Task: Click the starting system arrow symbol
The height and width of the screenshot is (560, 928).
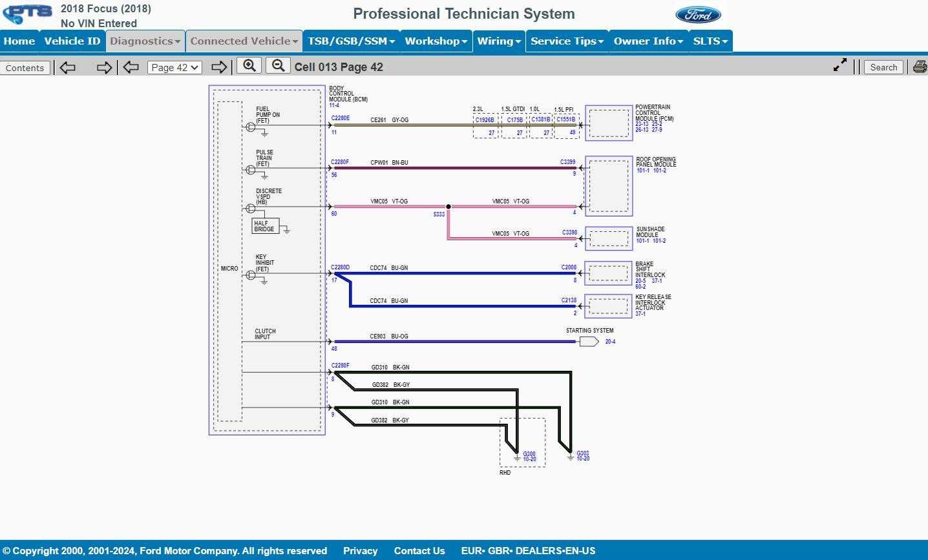Action: [589, 341]
